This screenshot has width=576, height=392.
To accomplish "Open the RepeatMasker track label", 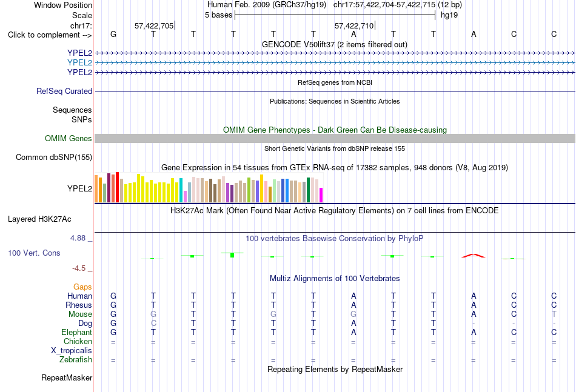I will pos(67,377).
